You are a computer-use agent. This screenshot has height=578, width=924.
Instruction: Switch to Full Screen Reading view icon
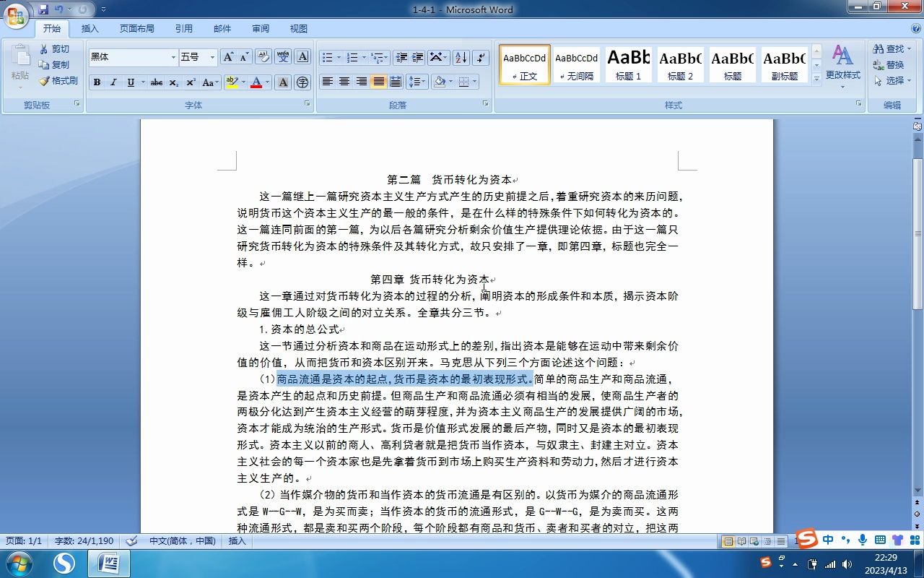coord(741,541)
